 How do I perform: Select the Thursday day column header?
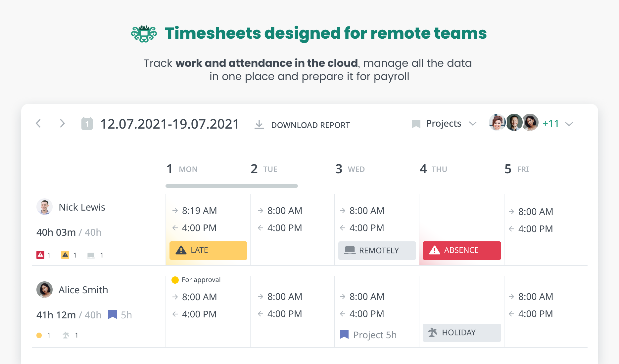pos(433,169)
